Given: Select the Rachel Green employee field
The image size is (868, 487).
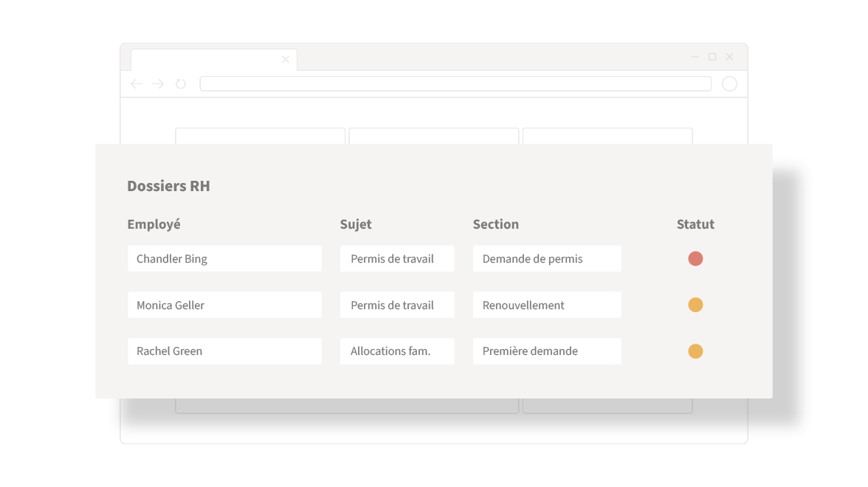Looking at the screenshot, I should 224,351.
